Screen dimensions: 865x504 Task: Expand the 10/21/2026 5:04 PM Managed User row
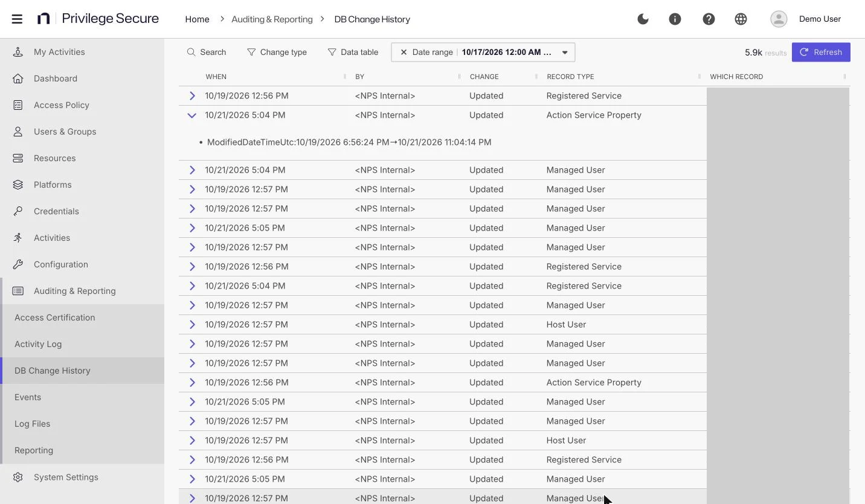click(x=192, y=170)
